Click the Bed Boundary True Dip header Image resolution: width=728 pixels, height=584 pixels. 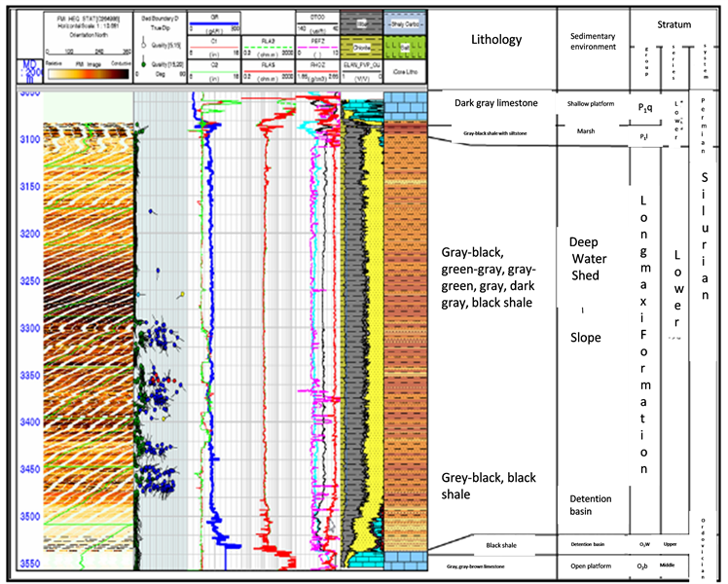(x=156, y=21)
